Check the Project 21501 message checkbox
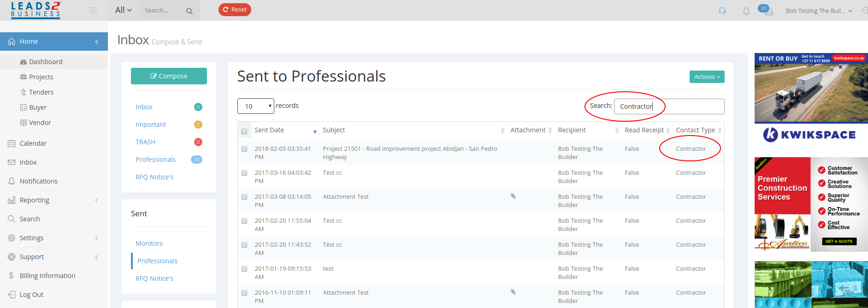The width and height of the screenshot is (868, 308). (244, 149)
